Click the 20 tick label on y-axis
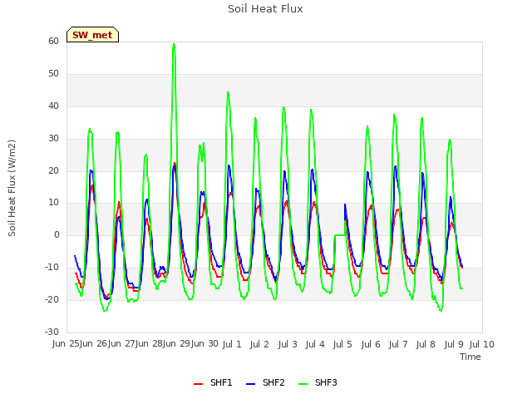This screenshot has width=532, height=399. click(53, 171)
